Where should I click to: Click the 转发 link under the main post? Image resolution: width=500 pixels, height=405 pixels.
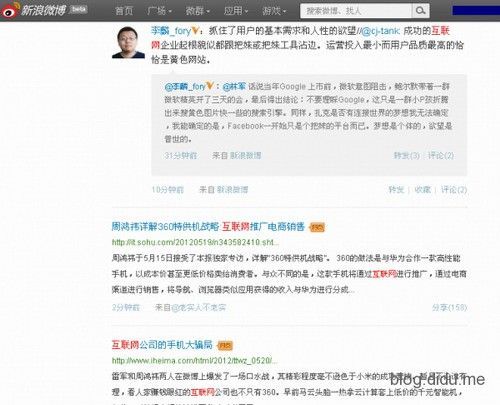point(396,190)
